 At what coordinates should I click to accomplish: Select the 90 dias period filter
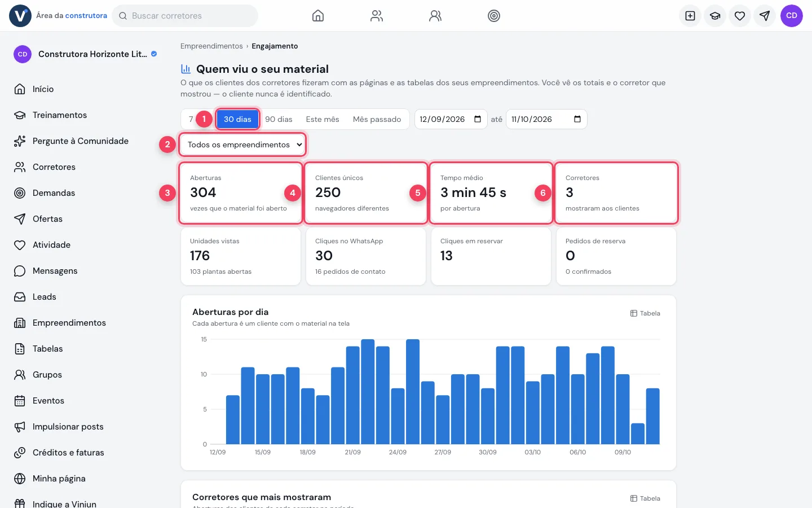279,119
